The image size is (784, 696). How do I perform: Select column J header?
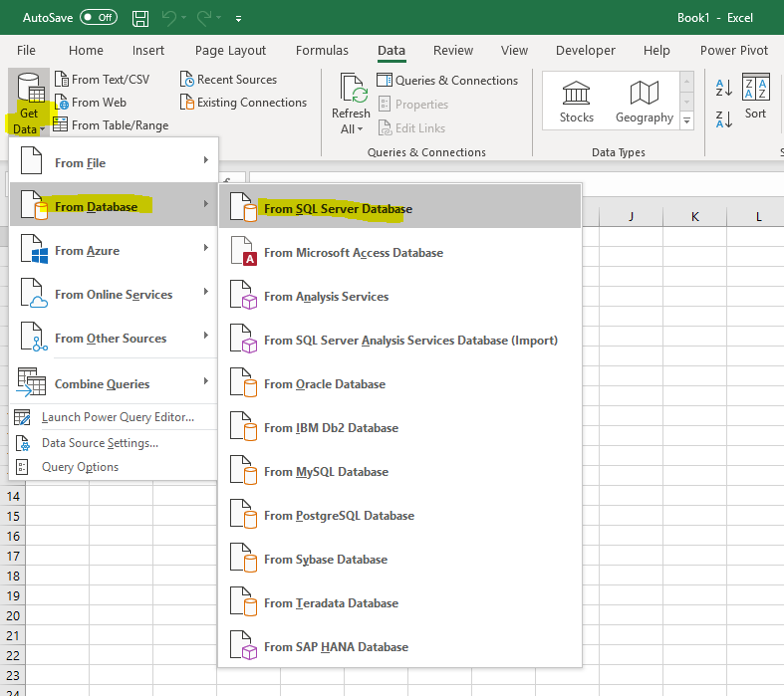pyautogui.click(x=631, y=216)
